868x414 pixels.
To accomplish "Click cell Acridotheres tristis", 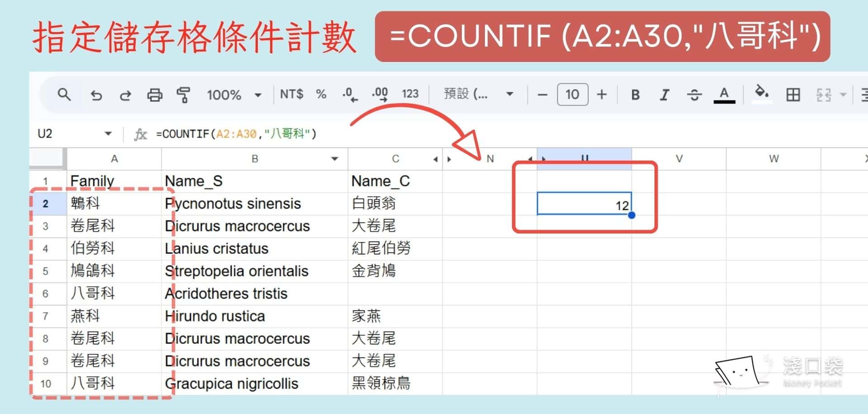I will tap(255, 294).
